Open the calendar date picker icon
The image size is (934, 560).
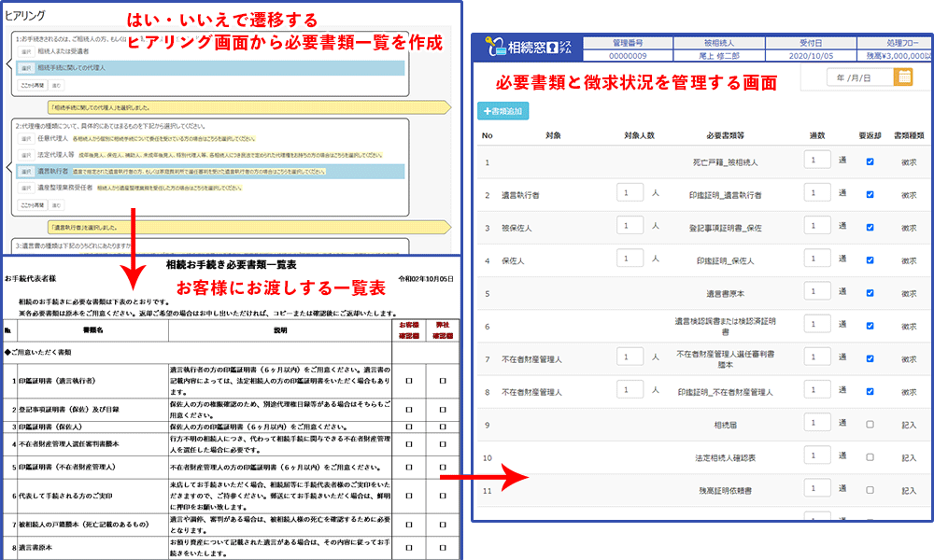tap(903, 77)
